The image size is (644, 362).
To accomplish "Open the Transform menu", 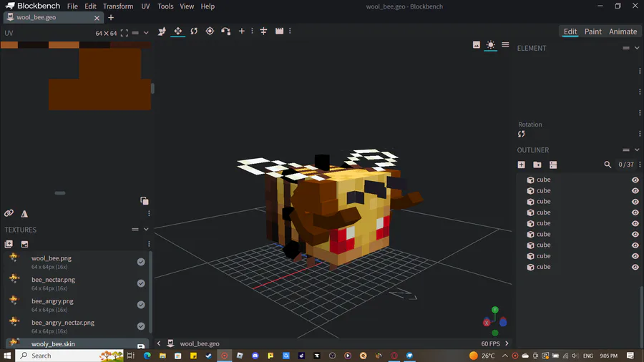I will [x=118, y=6].
